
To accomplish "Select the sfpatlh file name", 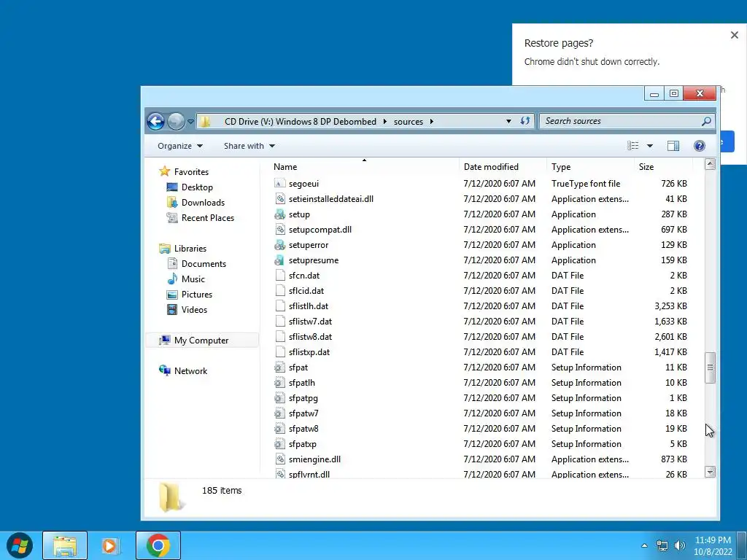I will coord(301,382).
